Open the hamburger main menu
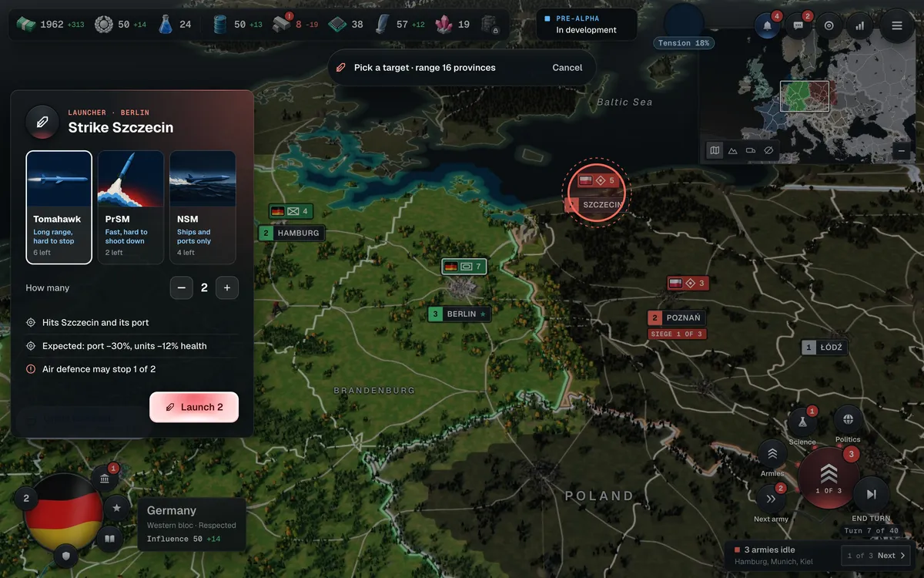The width and height of the screenshot is (924, 578). 897,25
